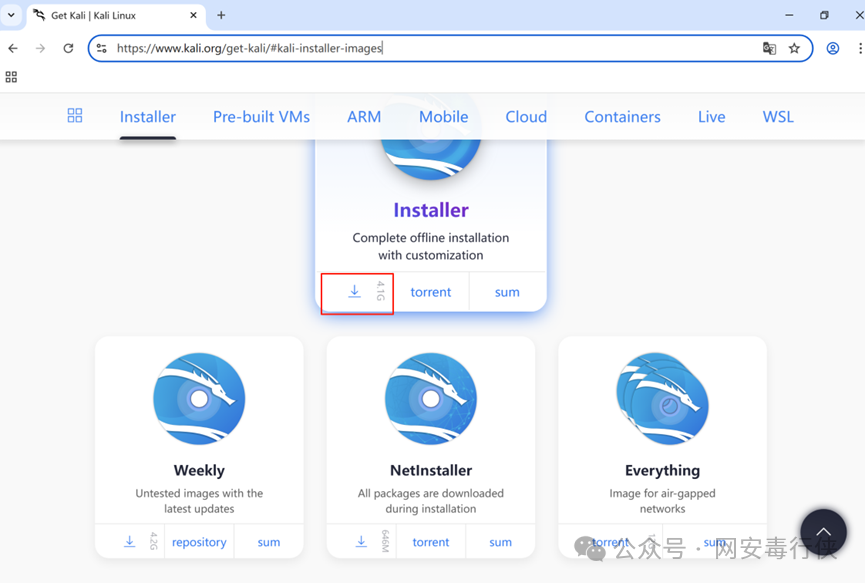Download the 4.1G Installer image
Screen dimensions: 865x583
coord(357,292)
